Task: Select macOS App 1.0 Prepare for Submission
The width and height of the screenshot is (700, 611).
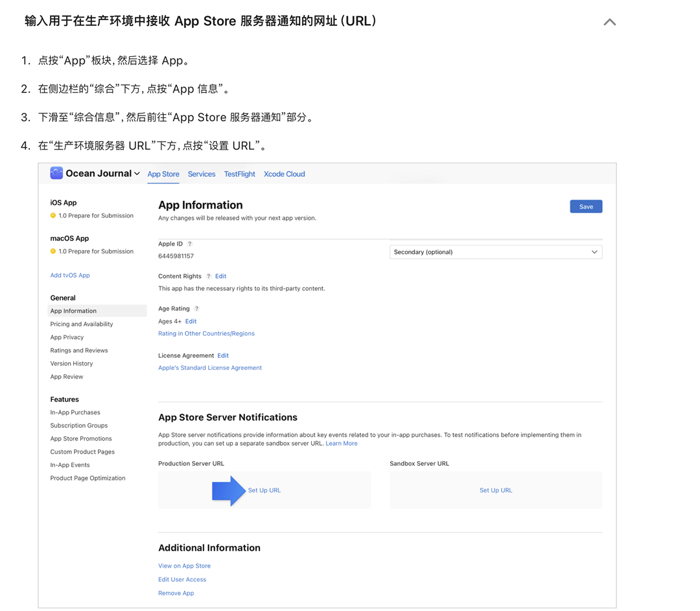Action: [x=95, y=251]
